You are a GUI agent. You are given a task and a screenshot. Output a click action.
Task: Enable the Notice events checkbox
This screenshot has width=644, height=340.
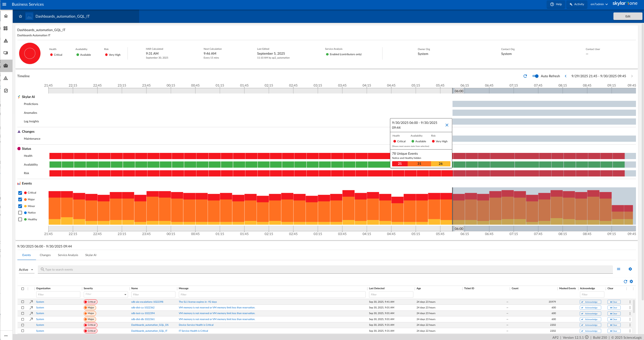[x=20, y=213]
